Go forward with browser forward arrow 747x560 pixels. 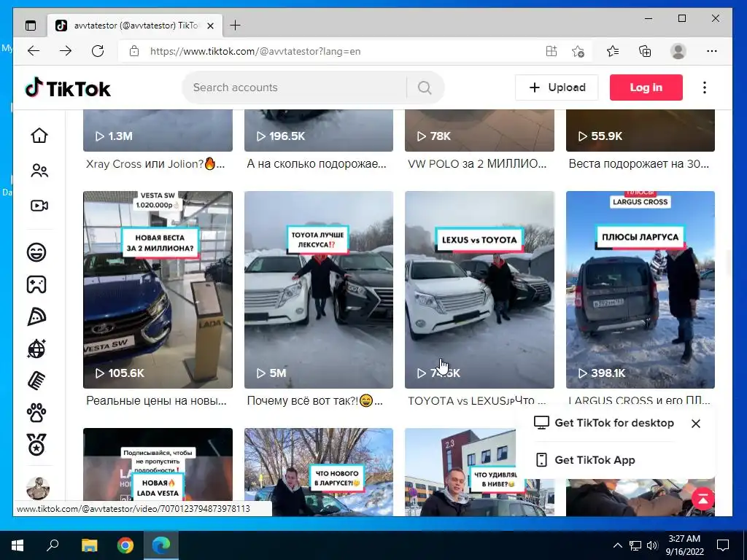pos(66,51)
